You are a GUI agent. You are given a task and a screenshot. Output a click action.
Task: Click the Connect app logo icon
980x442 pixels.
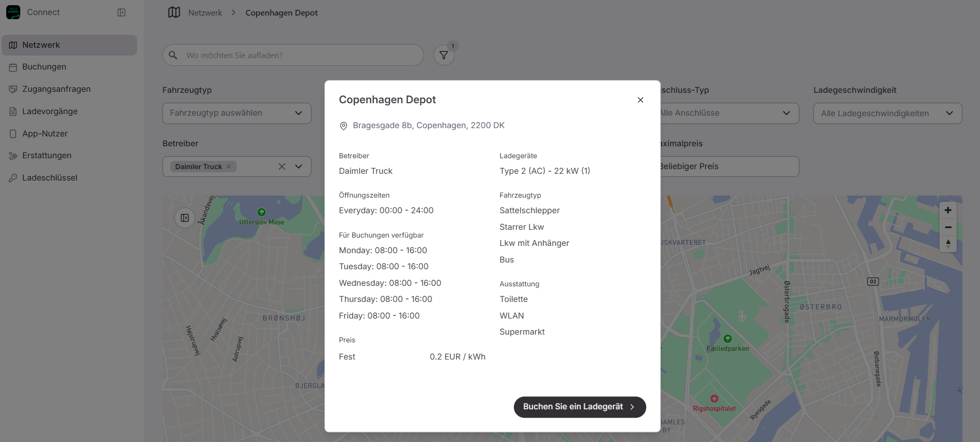pyautogui.click(x=13, y=12)
